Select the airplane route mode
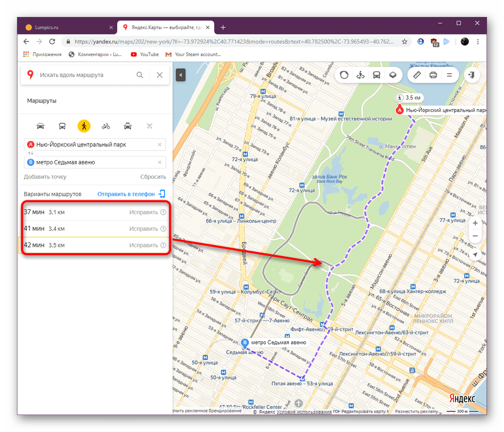This screenshot has width=504, height=432. (x=150, y=126)
